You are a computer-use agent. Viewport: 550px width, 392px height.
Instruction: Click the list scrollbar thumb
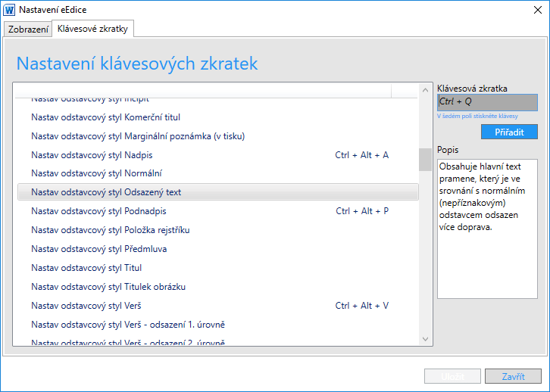click(x=425, y=160)
